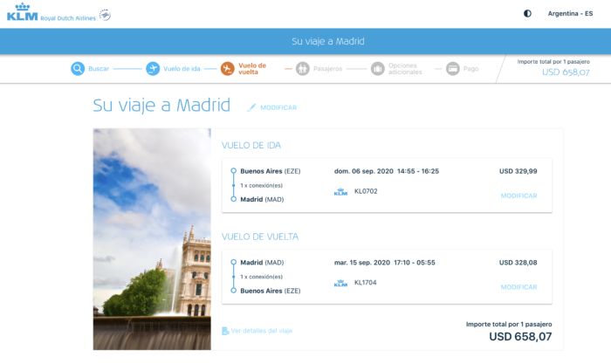Click Madrid (MAD) in the return card

click(262, 263)
